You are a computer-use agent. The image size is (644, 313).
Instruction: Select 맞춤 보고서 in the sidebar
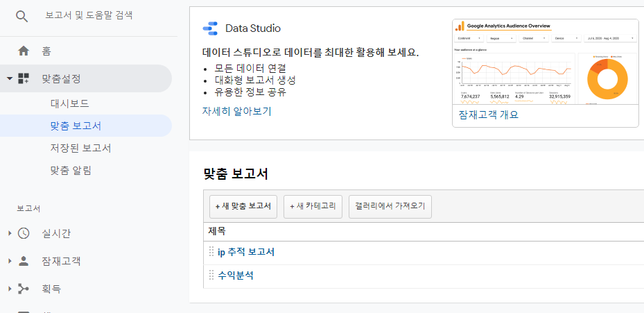pyautogui.click(x=76, y=126)
